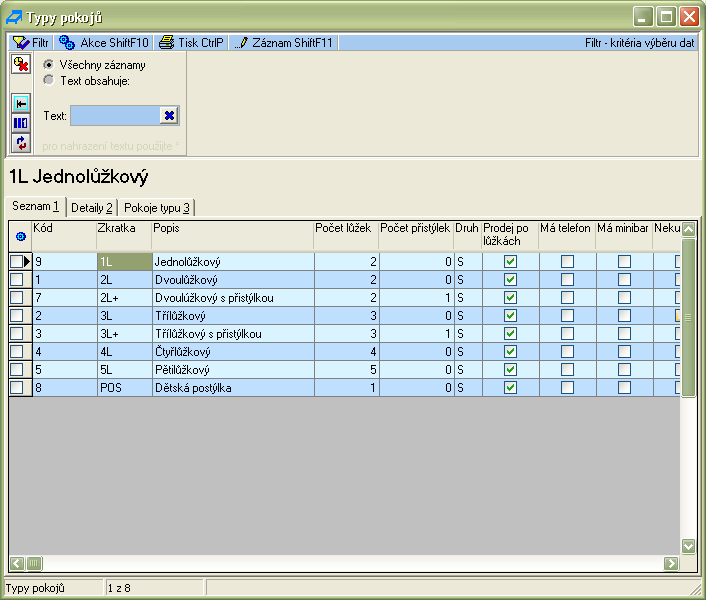Open Akce ShiftF10 actions menu
The height and width of the screenshot is (600, 706).
(x=104, y=43)
